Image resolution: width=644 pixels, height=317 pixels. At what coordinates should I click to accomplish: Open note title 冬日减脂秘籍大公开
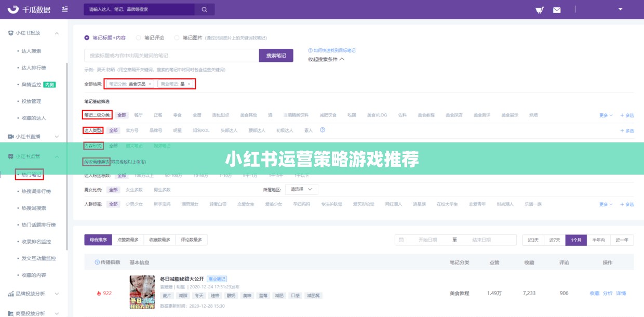pyautogui.click(x=182, y=279)
